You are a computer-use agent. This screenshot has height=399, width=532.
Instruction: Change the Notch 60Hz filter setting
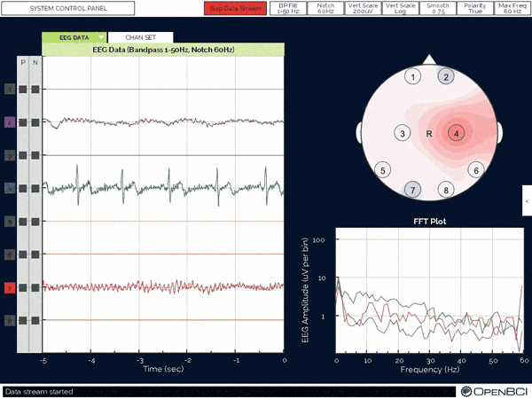point(325,9)
